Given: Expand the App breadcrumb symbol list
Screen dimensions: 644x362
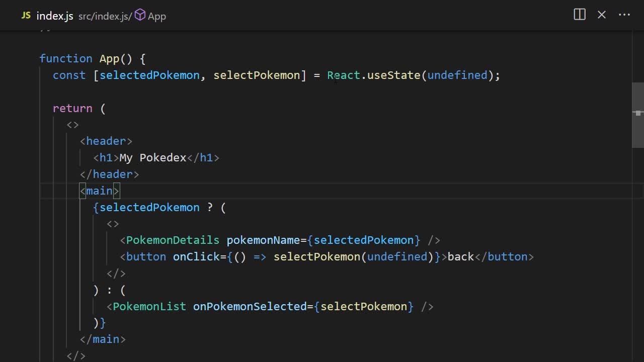Looking at the screenshot, I should point(156,16).
